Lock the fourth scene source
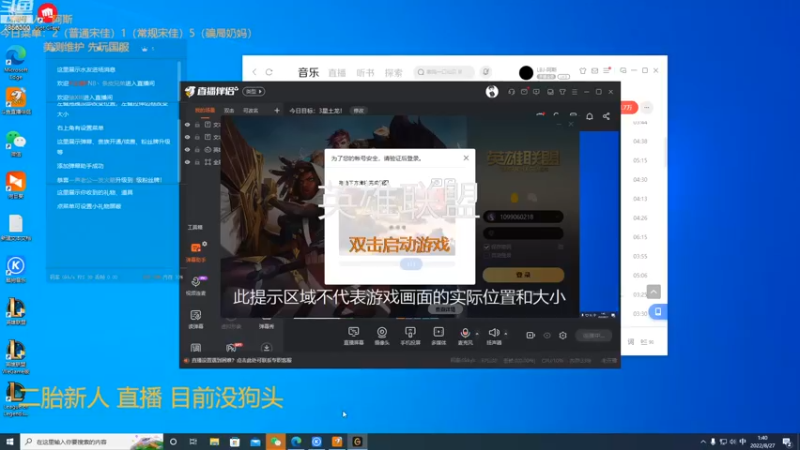The height and width of the screenshot is (450, 800). [x=197, y=162]
